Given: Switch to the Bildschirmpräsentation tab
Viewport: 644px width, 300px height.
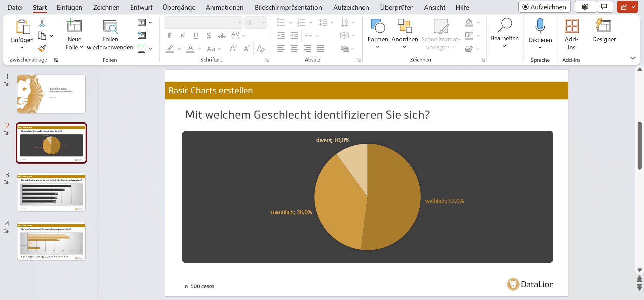Looking at the screenshot, I should point(288,7).
